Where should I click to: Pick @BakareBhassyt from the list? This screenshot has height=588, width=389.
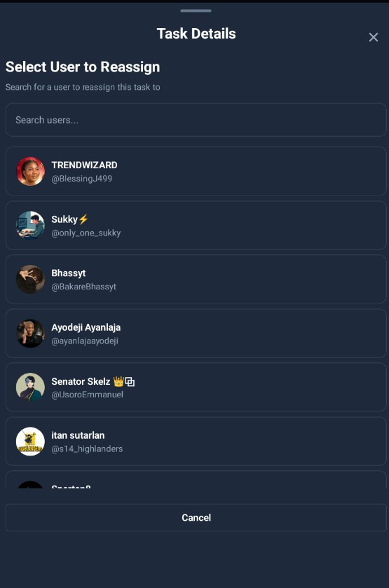[196, 280]
